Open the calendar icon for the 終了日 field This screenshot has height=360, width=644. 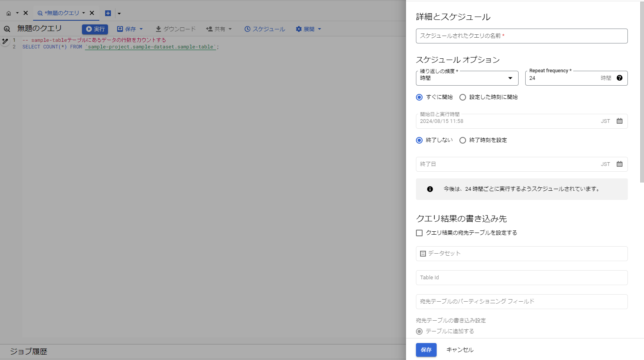(620, 164)
